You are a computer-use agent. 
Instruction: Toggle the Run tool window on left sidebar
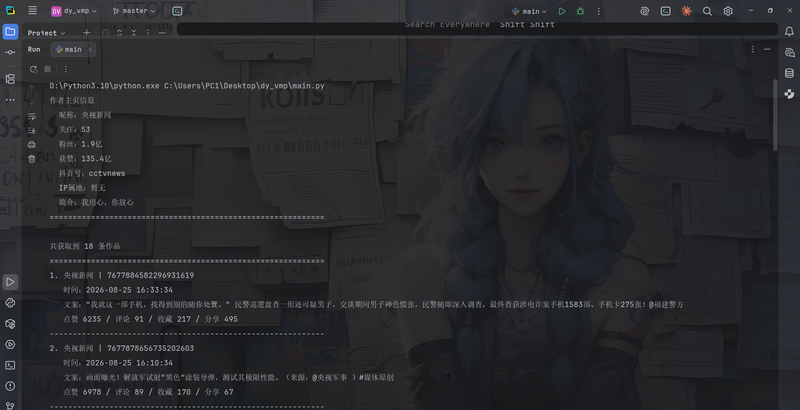10,281
